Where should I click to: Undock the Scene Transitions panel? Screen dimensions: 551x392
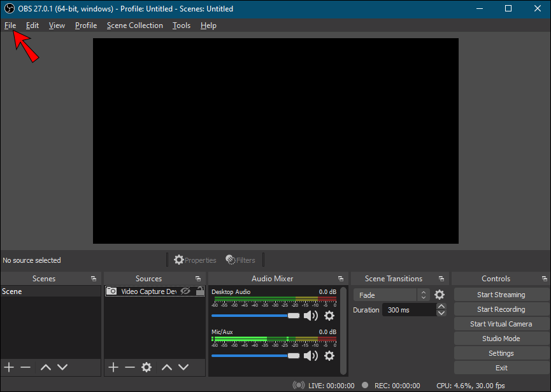(441, 279)
